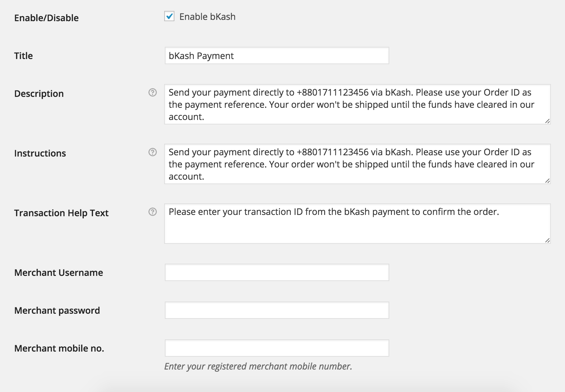Uncheck the Enable bKash checkbox
Screen dimensions: 565x392
point(169,16)
